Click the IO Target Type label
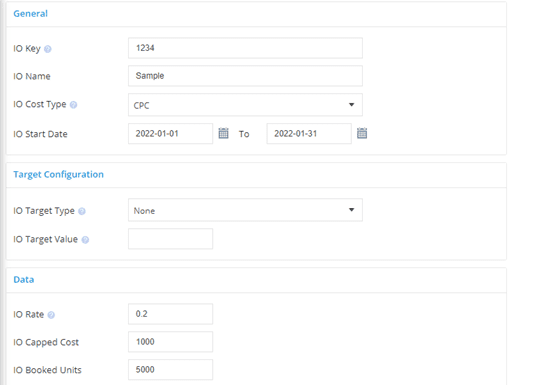Viewport: 548px width, 385px height. pos(44,211)
